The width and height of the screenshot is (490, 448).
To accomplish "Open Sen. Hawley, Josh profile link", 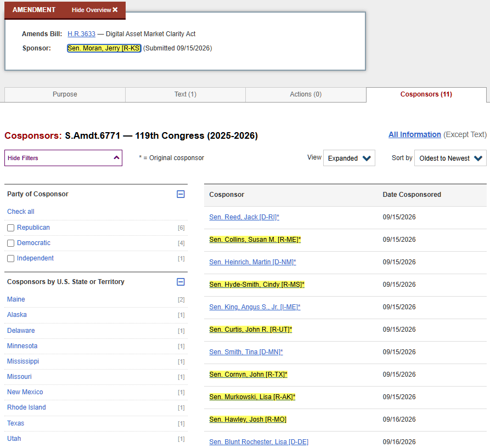I will 248,419.
